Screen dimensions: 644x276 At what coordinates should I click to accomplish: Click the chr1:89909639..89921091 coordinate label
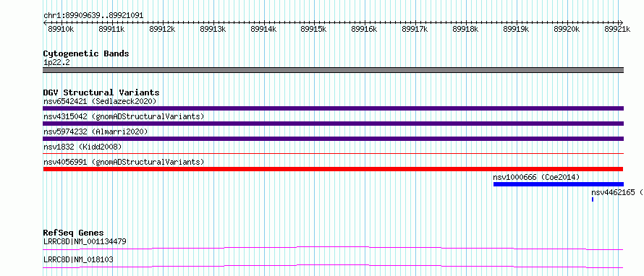click(93, 16)
